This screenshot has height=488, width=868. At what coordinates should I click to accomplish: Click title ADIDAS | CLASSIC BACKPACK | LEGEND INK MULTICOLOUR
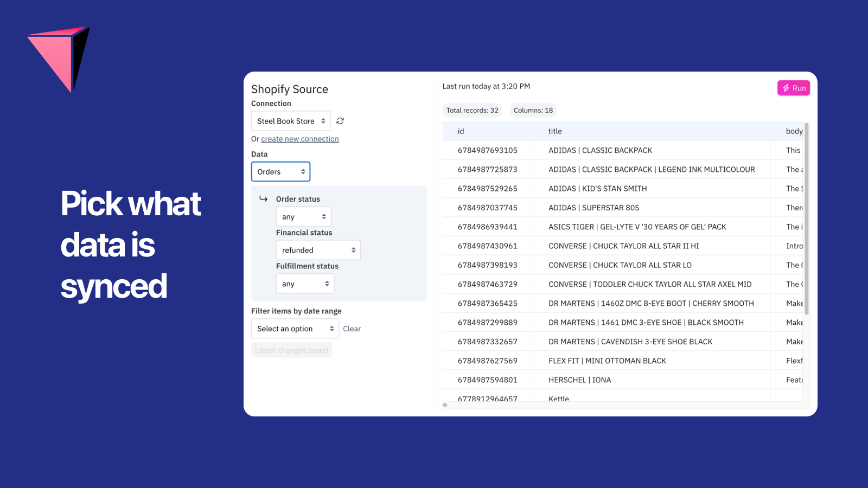pos(652,169)
